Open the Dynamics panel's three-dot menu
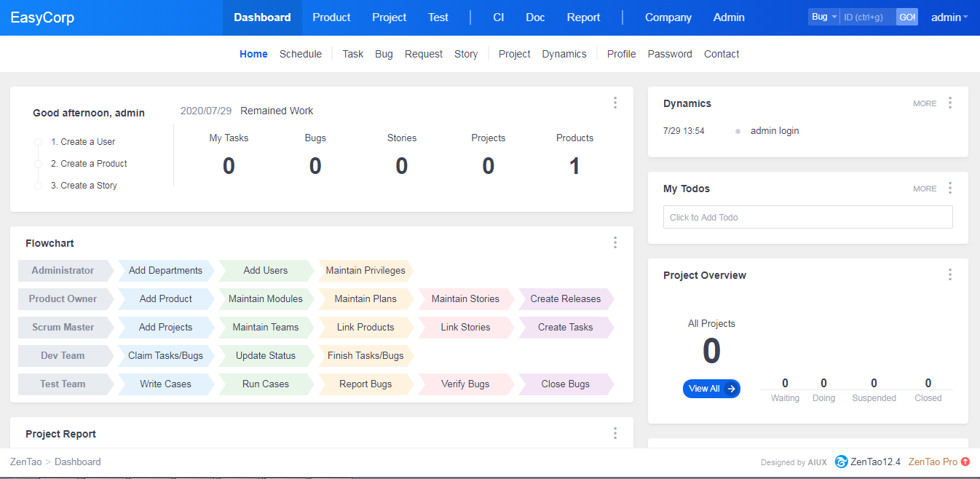Viewport: 980px width, 479px height. [950, 103]
